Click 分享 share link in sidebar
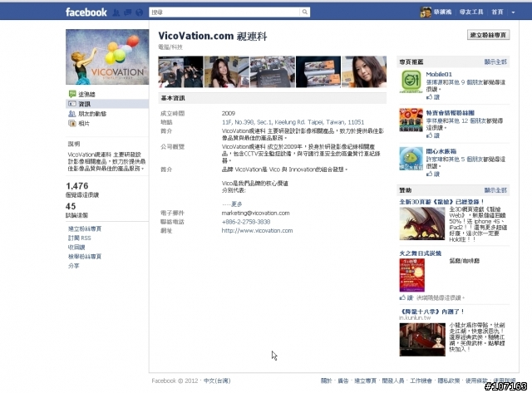532x393 pixels. pyautogui.click(x=74, y=266)
